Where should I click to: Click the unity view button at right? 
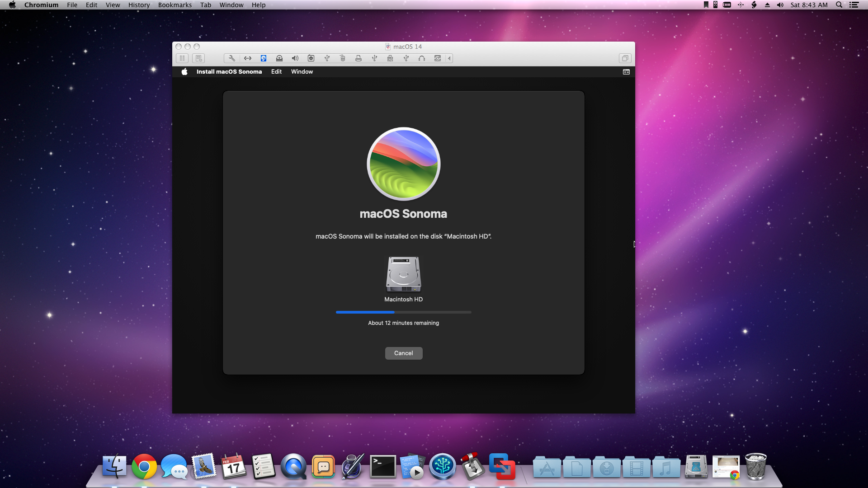(625, 58)
